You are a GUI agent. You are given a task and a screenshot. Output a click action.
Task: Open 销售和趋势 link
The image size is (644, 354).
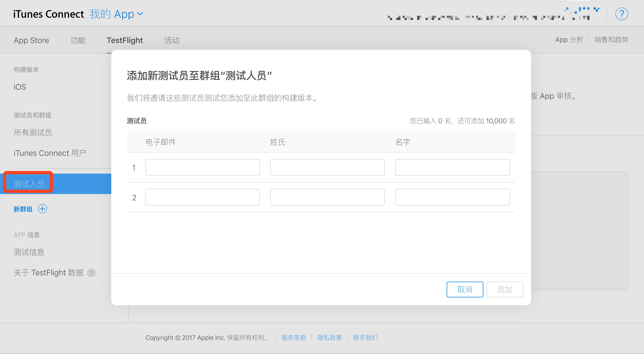coord(611,40)
